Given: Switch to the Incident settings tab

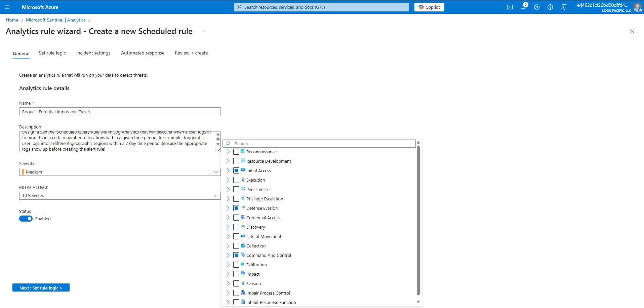Looking at the screenshot, I should coord(93,53).
